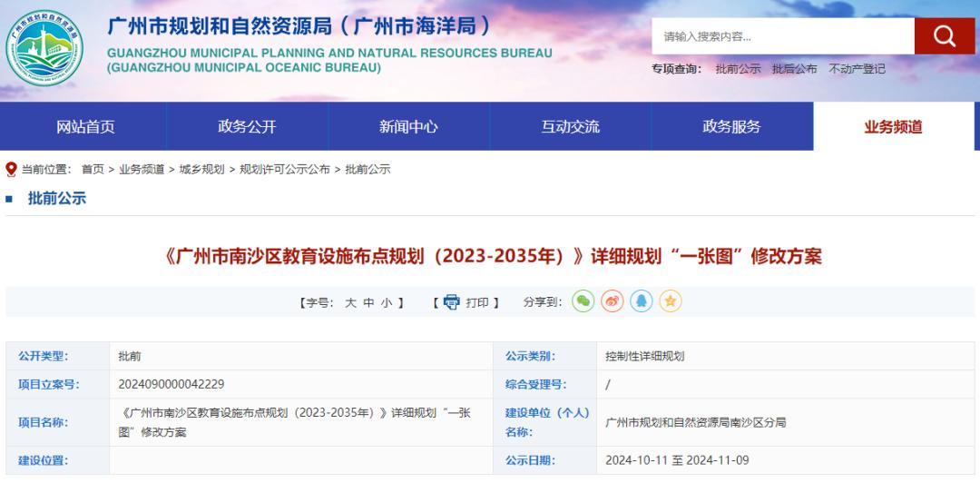This screenshot has width=980, height=483.
Task: Open the 政务服务 navigation tab
Action: [x=731, y=127]
